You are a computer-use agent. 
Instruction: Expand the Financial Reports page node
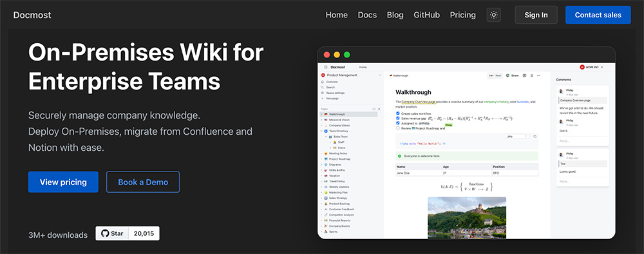[321, 220]
